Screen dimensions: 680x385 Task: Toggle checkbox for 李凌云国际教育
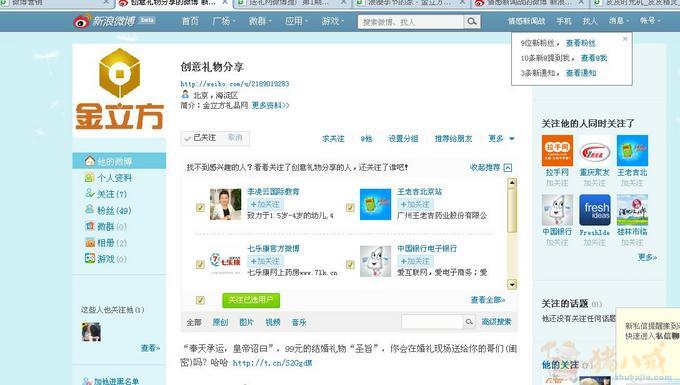200,208
